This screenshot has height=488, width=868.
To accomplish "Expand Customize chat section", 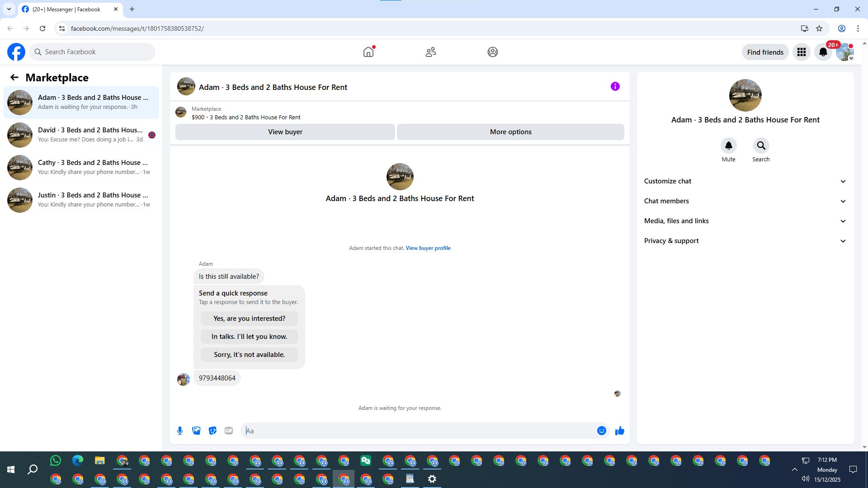I will click(745, 181).
